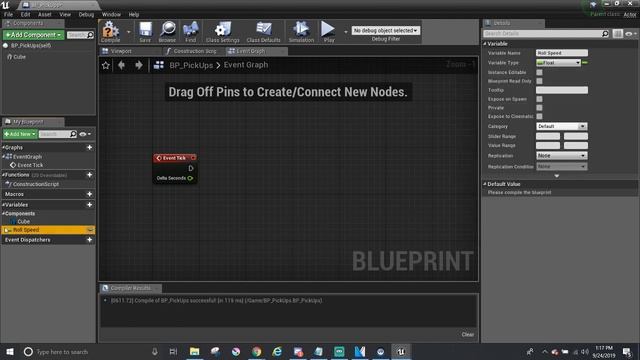Save the blueprint with Save icon
The image size is (640, 360).
click(145, 32)
